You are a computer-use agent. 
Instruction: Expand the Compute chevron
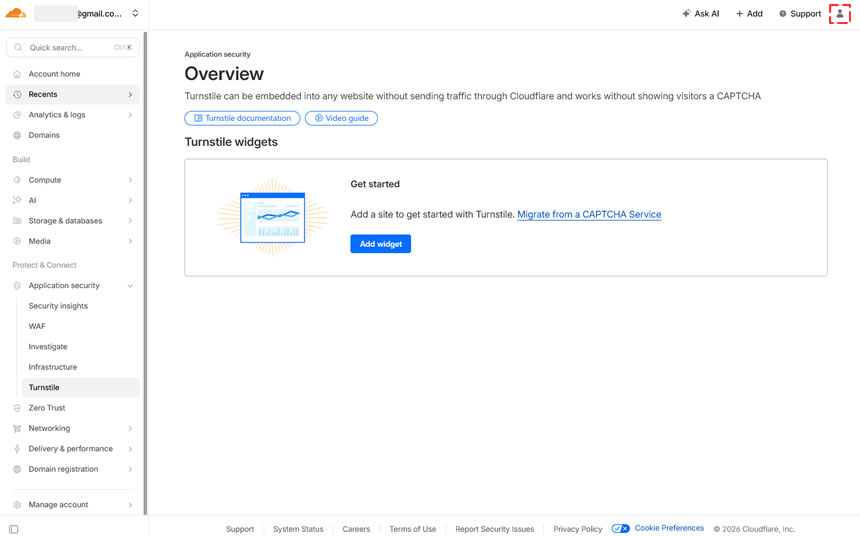coord(131,180)
